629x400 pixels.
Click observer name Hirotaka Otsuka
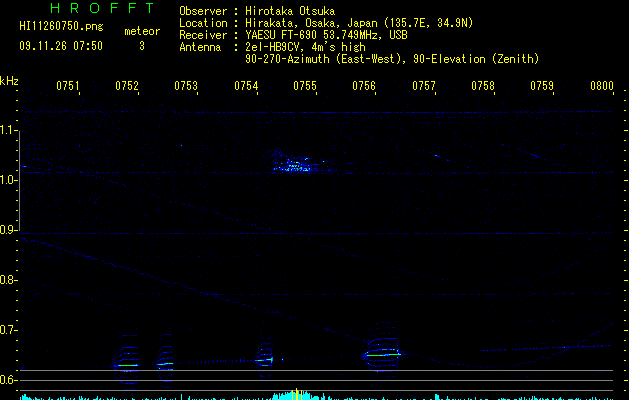click(290, 11)
